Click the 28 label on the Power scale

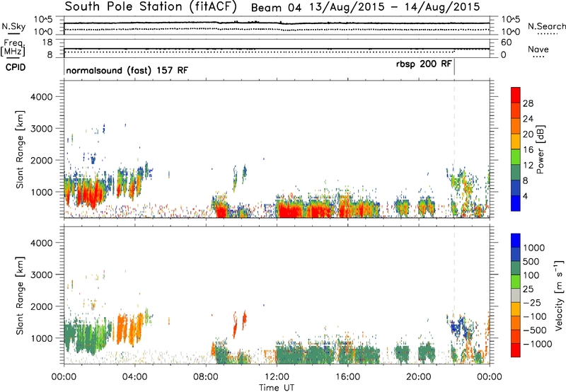pos(528,103)
